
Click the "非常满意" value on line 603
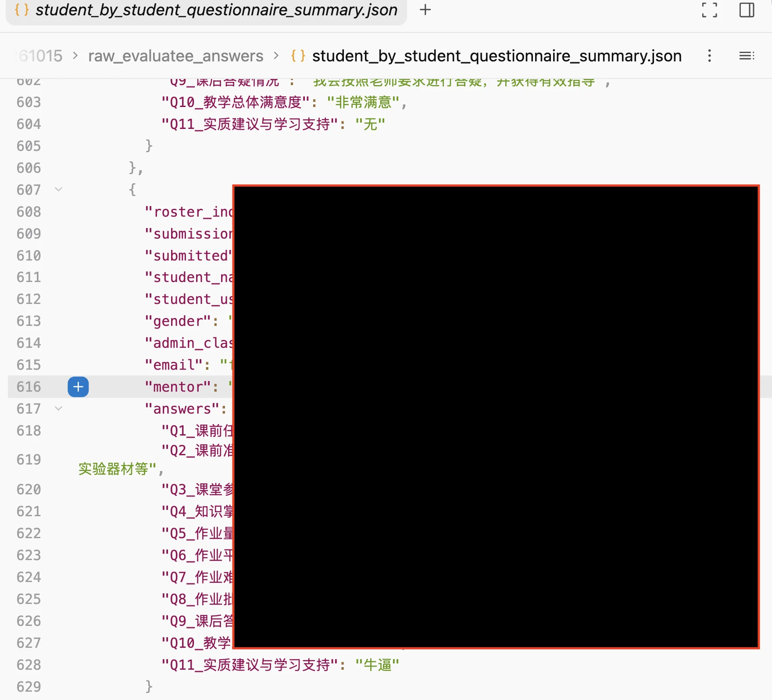(363, 102)
